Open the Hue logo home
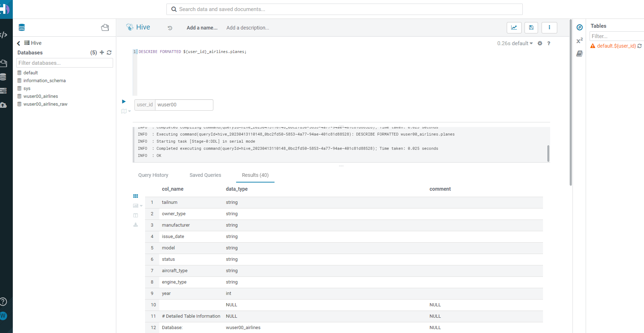Viewport: 644px width, 333px height. tap(5, 9)
